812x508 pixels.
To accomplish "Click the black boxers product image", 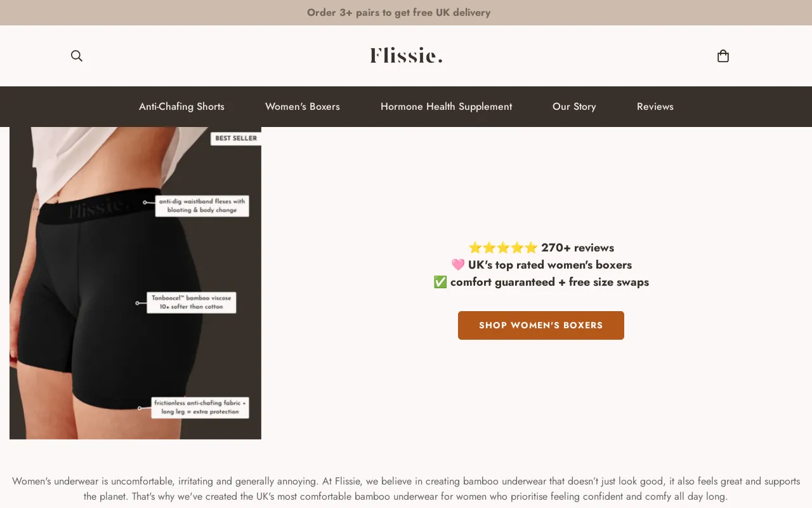I will [135, 283].
